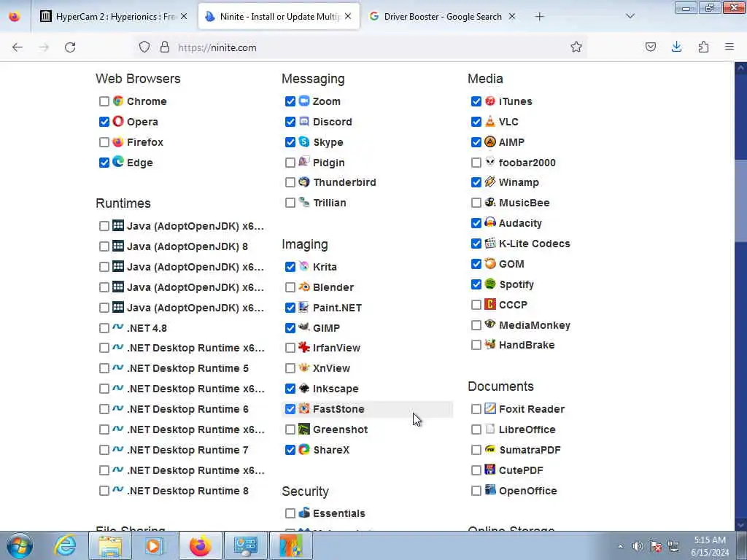Go back to the previous page
This screenshot has width=747, height=560.
point(18,47)
